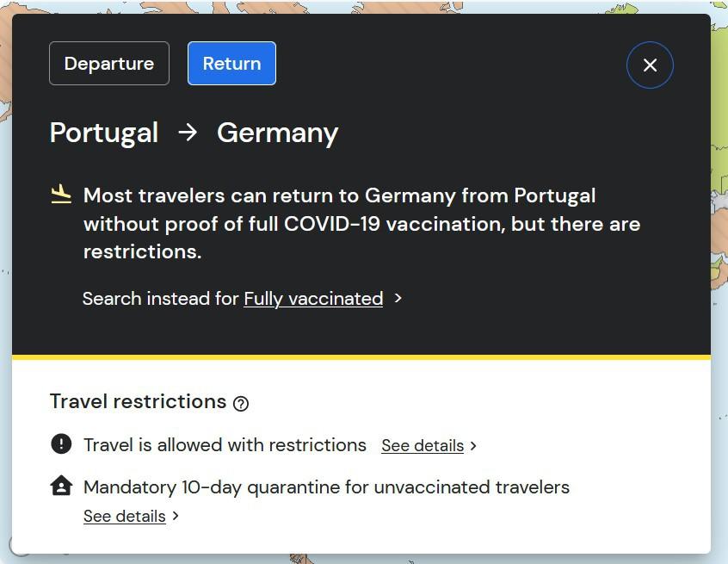Expand chevron after quarantine See details
This screenshot has width=728, height=564.
176,516
